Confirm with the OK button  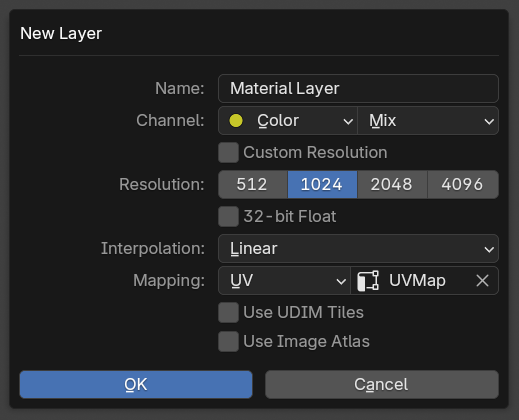pyautogui.click(x=136, y=385)
